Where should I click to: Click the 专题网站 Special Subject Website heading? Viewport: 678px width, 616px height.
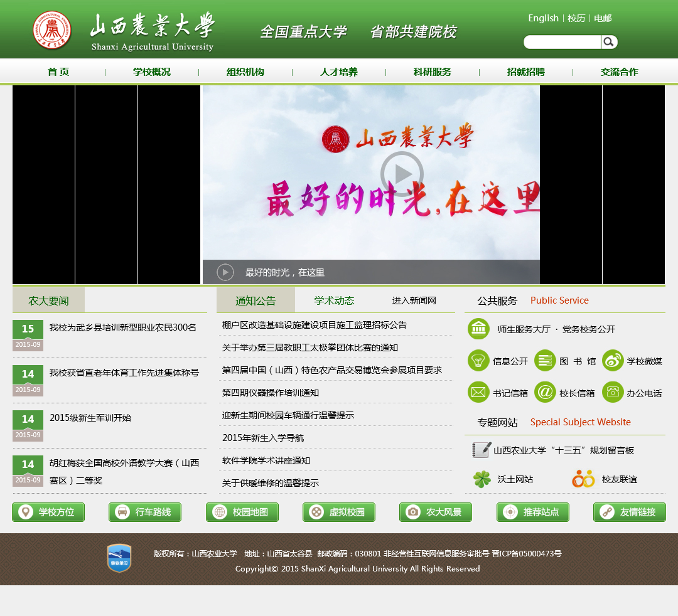coord(554,422)
